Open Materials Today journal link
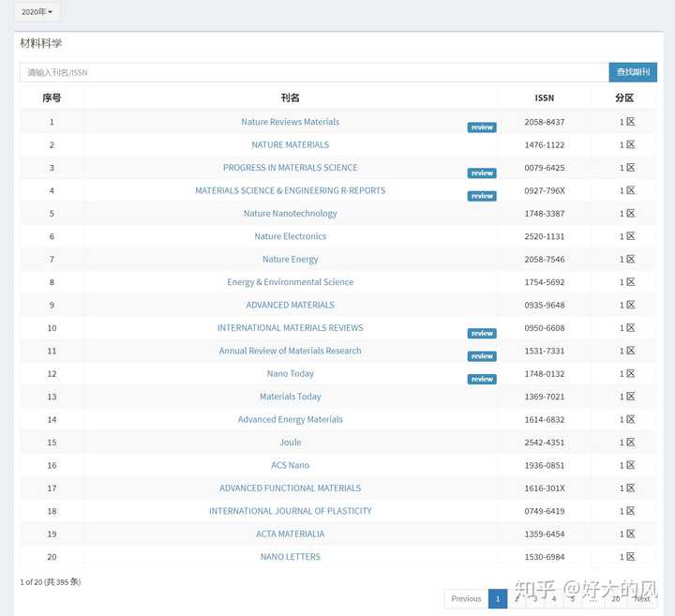Image resolution: width=675 pixels, height=616 pixels. click(x=290, y=397)
